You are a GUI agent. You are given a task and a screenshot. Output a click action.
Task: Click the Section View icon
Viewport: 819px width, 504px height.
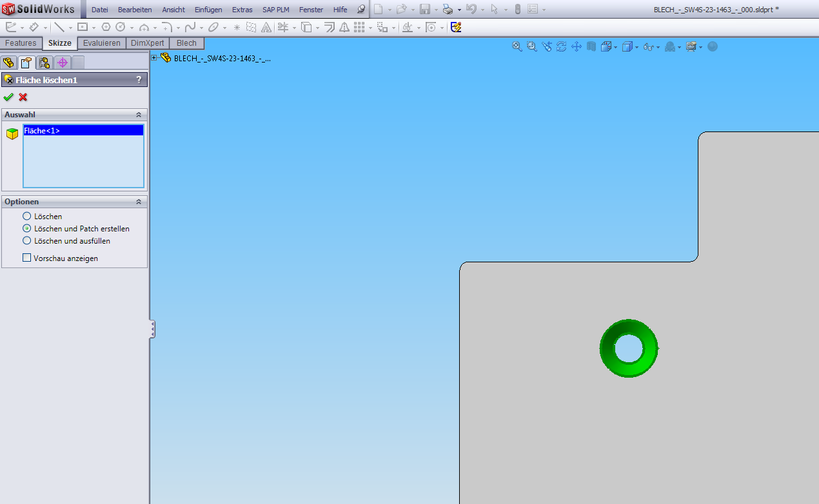591,46
